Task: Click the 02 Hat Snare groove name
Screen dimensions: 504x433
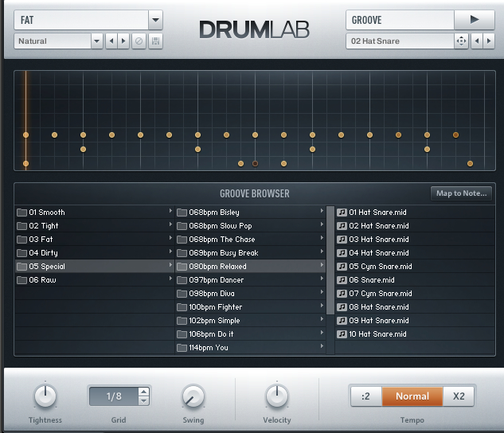Action: pos(400,41)
